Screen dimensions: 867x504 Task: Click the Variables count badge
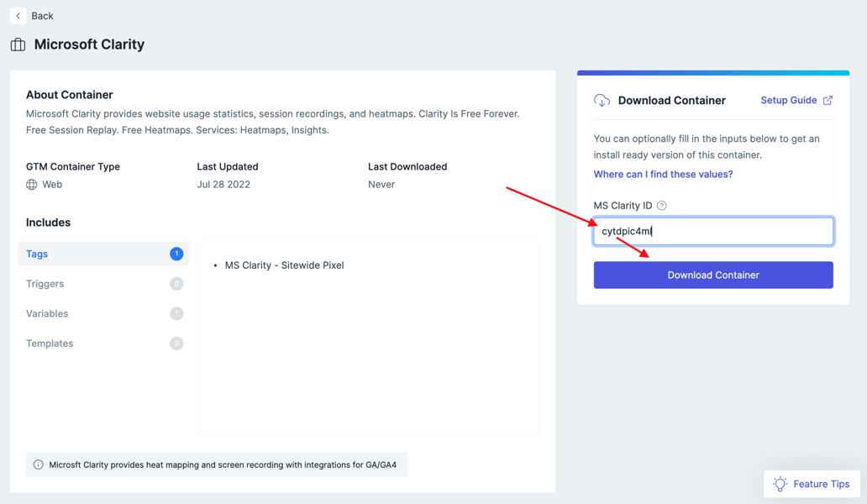click(x=176, y=314)
